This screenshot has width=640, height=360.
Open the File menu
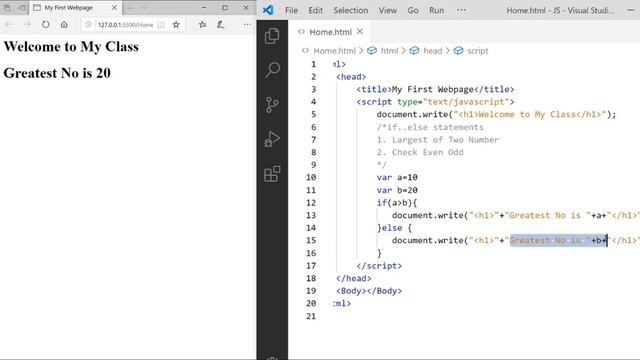(x=291, y=10)
